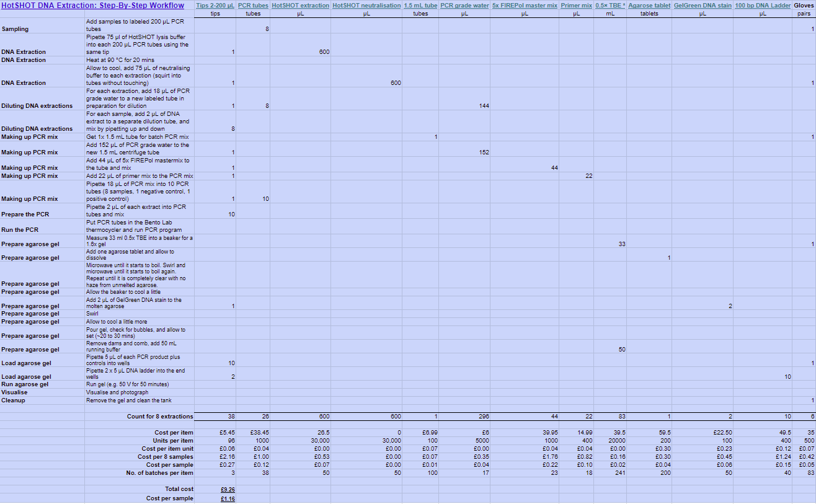
Task: Open the PCR tubes column header link
Action: coord(253,6)
